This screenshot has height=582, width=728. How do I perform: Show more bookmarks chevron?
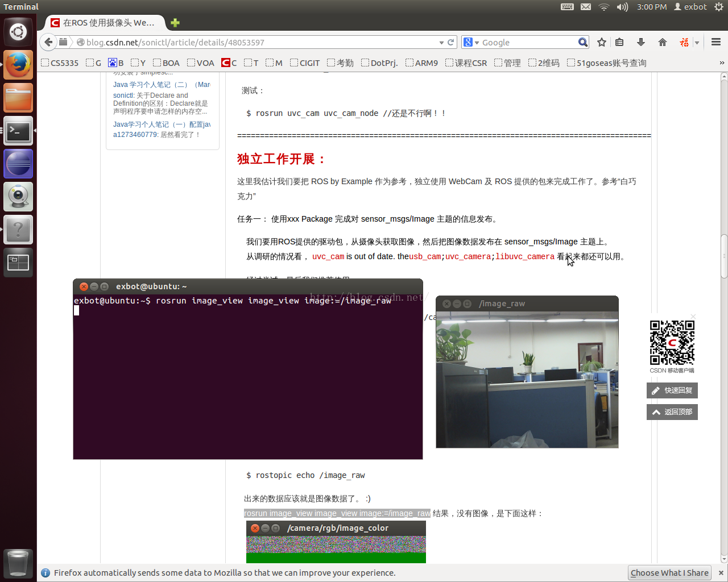(x=722, y=63)
